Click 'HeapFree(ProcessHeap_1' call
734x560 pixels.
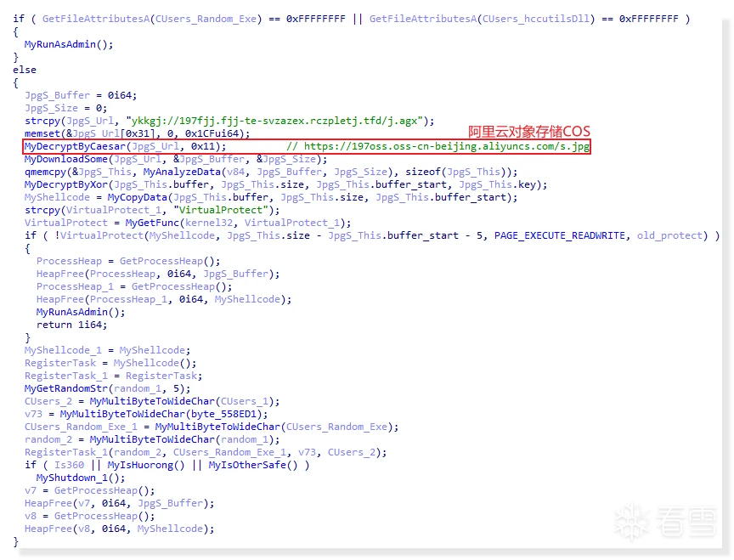tap(164, 299)
